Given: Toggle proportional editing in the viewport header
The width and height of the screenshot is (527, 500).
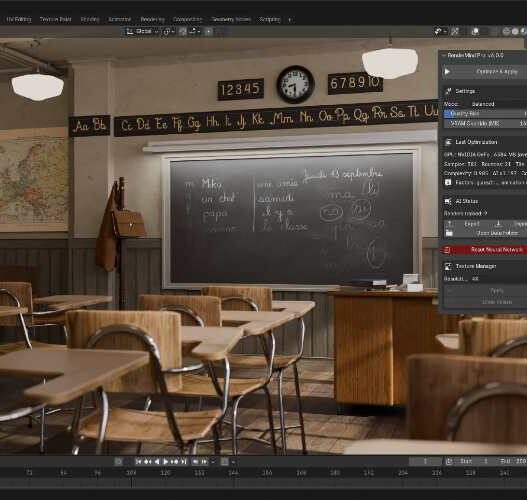Looking at the screenshot, I should pyautogui.click(x=209, y=32).
